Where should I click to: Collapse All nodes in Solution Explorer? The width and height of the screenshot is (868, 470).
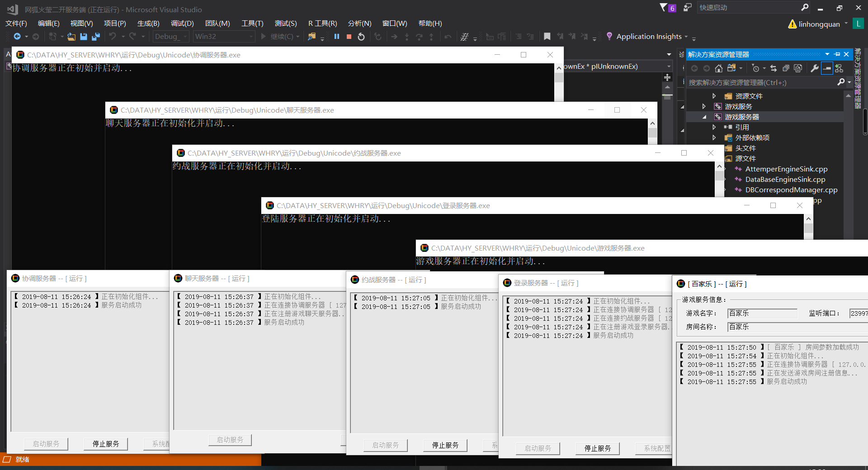tap(786, 68)
